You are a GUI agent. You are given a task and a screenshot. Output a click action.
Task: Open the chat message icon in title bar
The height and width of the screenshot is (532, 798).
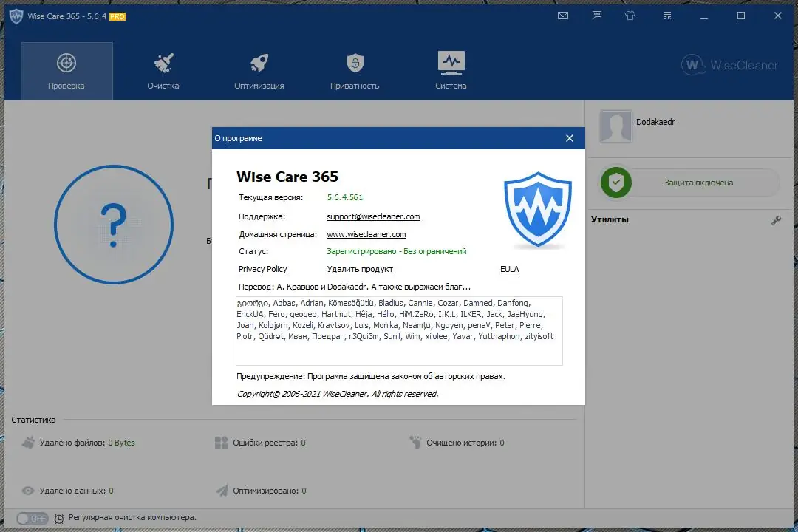pos(596,15)
